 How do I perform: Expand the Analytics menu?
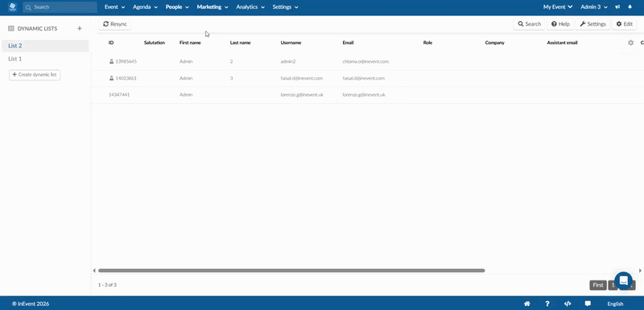250,7
